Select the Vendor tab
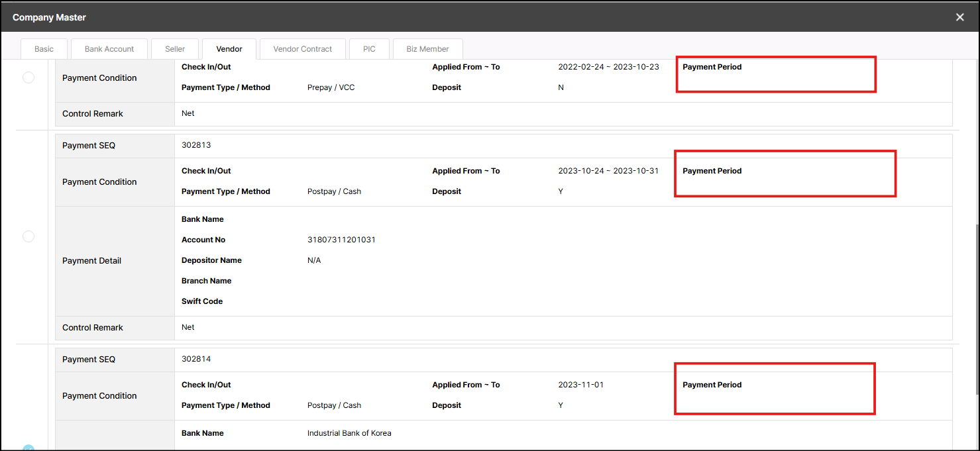Screen dimensions: 980x451 229,49
